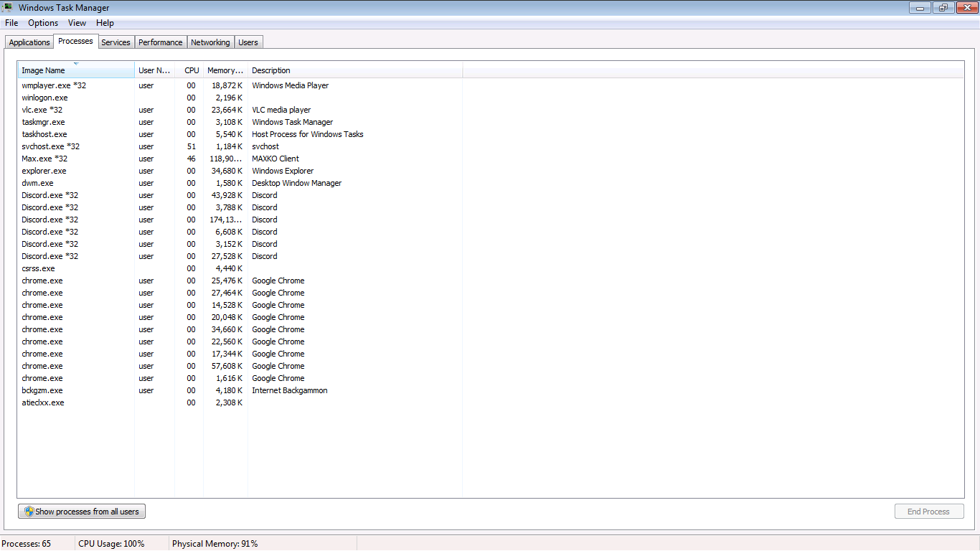
Task: Click memory value 34,680 K for explorer.exe
Action: tap(227, 171)
